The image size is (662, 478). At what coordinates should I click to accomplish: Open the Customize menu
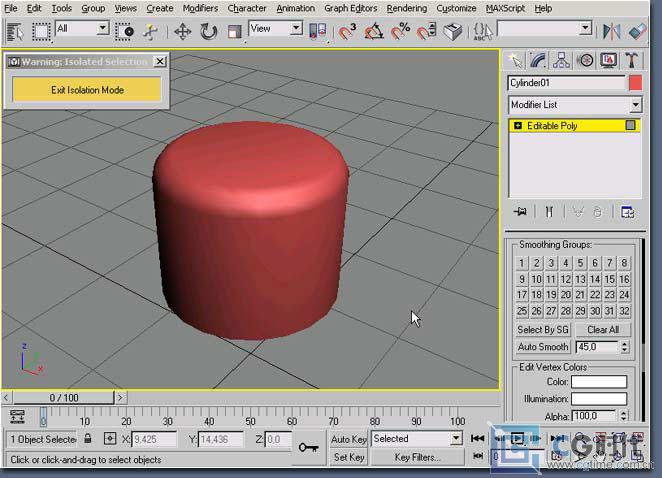[x=456, y=8]
